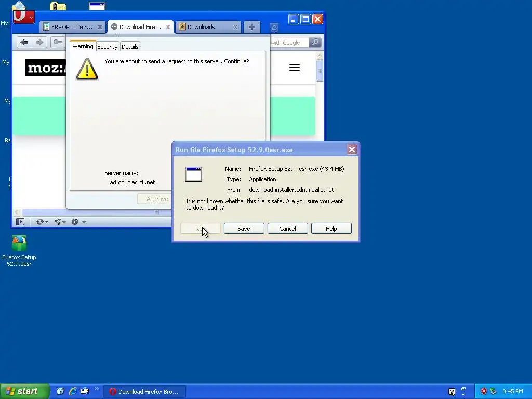The image size is (532, 399).
Task: Click the Run button
Action: (200, 229)
